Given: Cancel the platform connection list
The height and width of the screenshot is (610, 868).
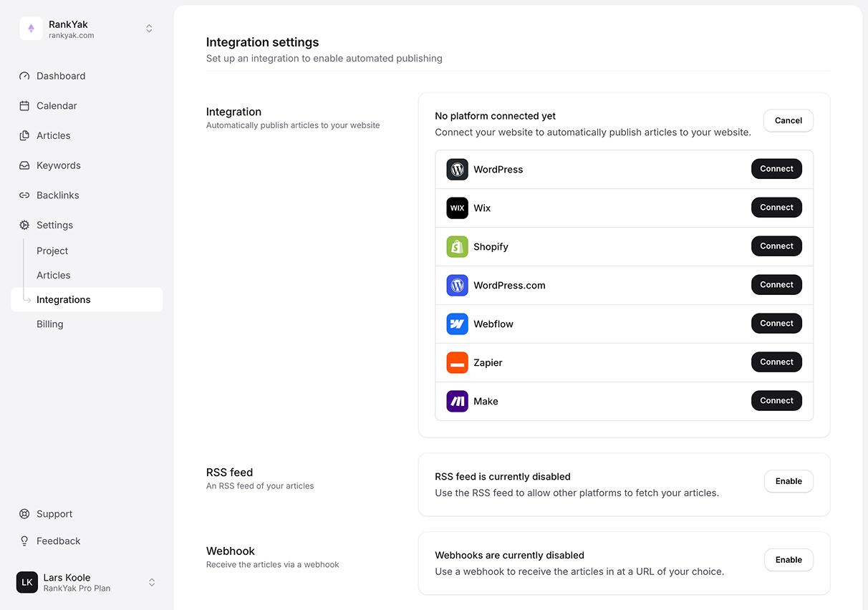Looking at the screenshot, I should 788,120.
